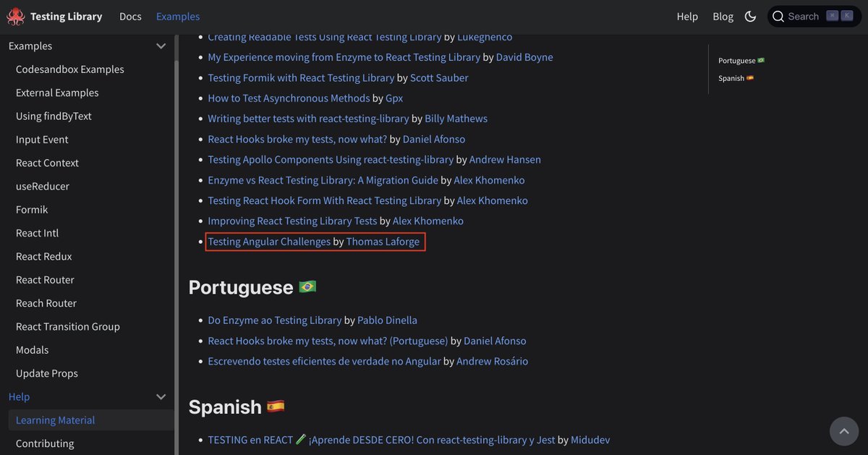Open Enzyme vs React Testing Library Migration Guide
868x455 pixels.
(323, 180)
